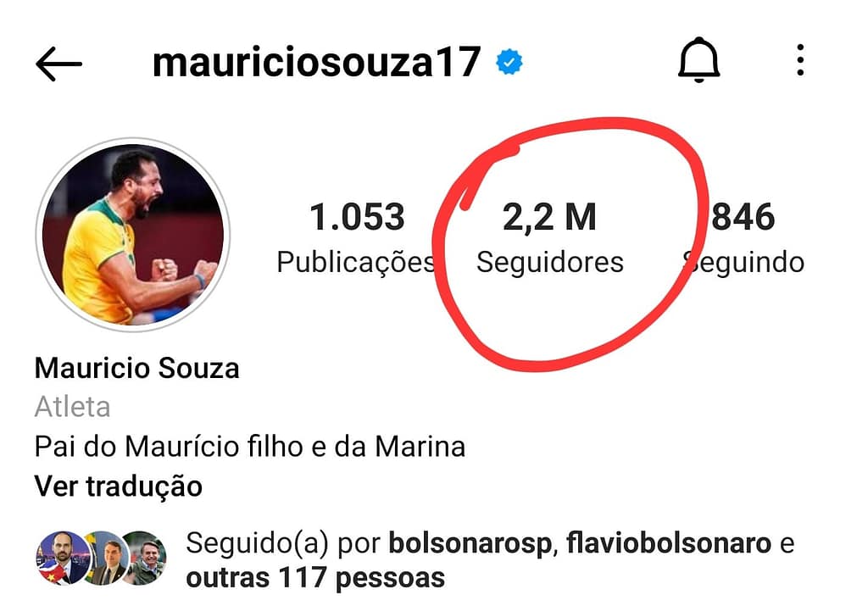The image size is (868, 606).
Task: Tap the back arrow icon
Action: (x=58, y=64)
